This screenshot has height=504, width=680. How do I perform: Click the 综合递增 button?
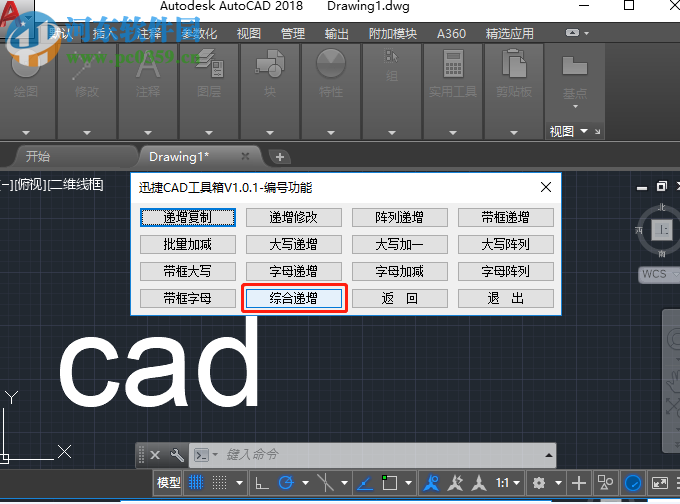294,298
